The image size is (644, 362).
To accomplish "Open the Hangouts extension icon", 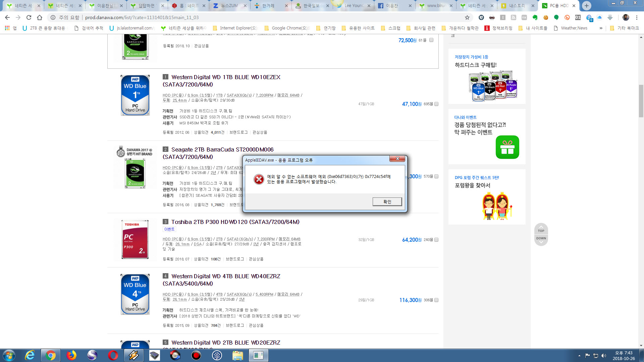I will [x=556, y=17].
